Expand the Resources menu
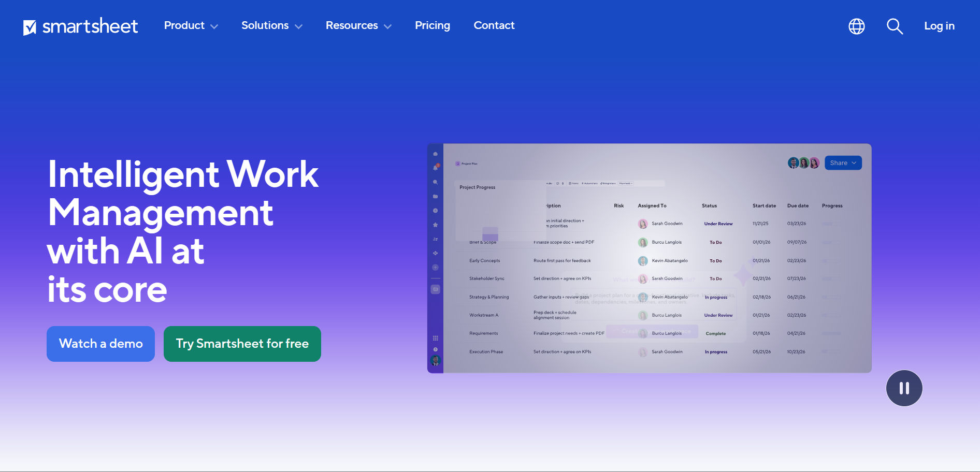980x472 pixels. click(358, 25)
